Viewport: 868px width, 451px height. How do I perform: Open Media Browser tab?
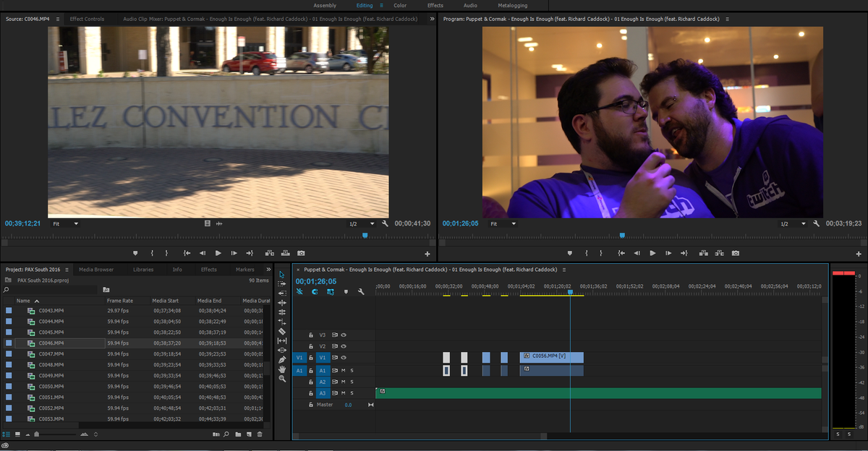[x=96, y=270]
